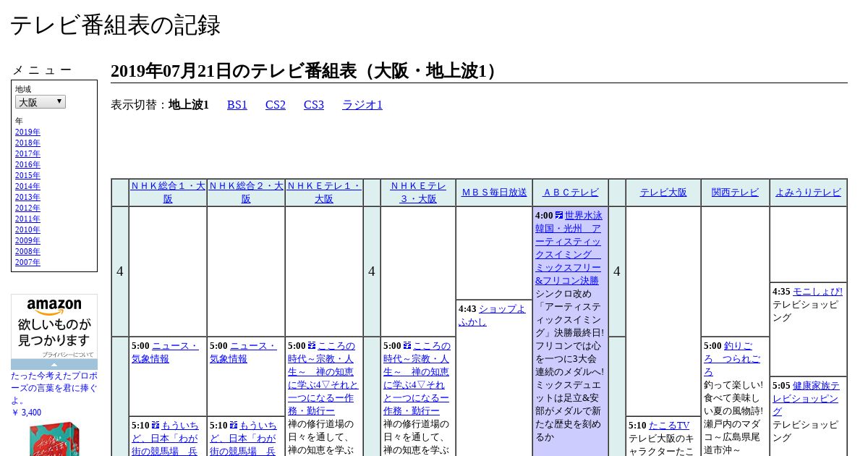The image size is (868, 456).
Task: Open NHK Eテレ1 こころの時代 program link
Action: (322, 379)
